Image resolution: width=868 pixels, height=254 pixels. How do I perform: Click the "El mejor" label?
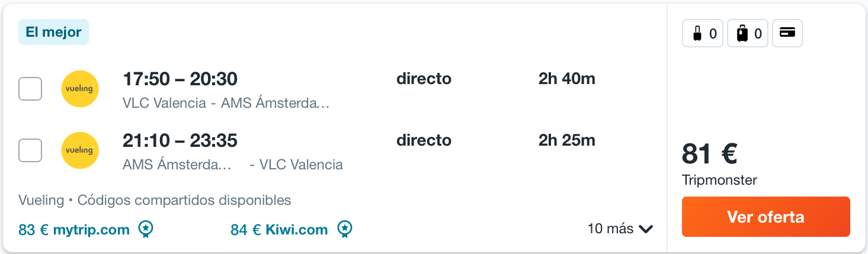(53, 32)
